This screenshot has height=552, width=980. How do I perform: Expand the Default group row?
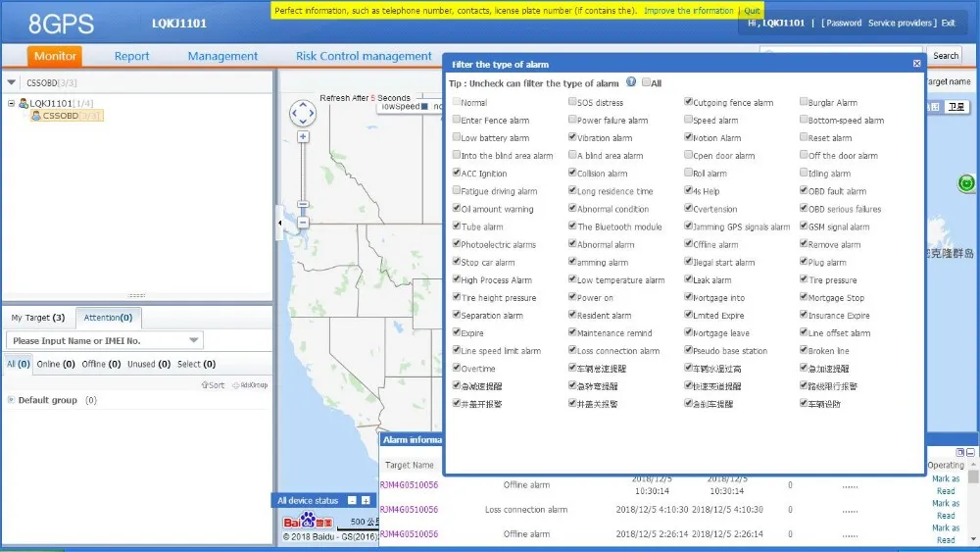click(x=11, y=399)
